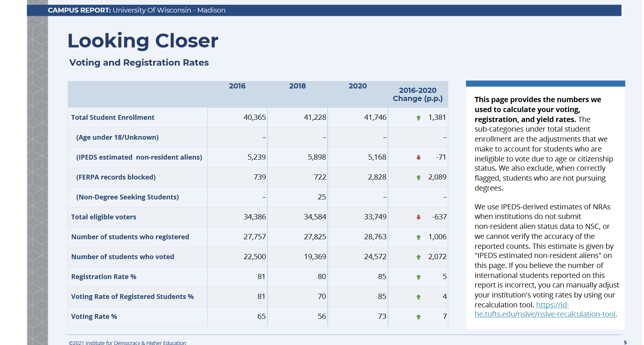This screenshot has width=644, height=345.
Task: Click the Looking Closer page title
Action: (143, 41)
